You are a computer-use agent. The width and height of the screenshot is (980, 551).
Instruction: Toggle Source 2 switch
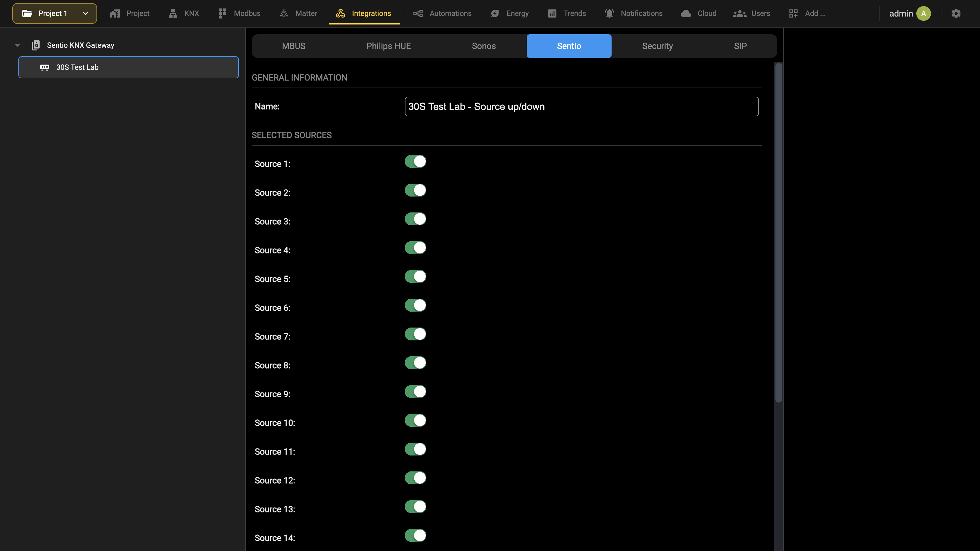(x=416, y=190)
